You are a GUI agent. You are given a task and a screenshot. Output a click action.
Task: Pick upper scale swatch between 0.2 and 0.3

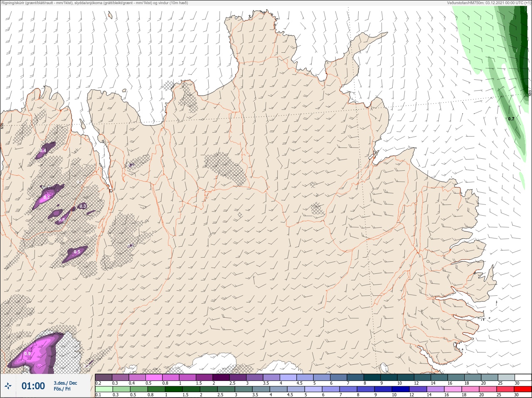click(x=103, y=377)
